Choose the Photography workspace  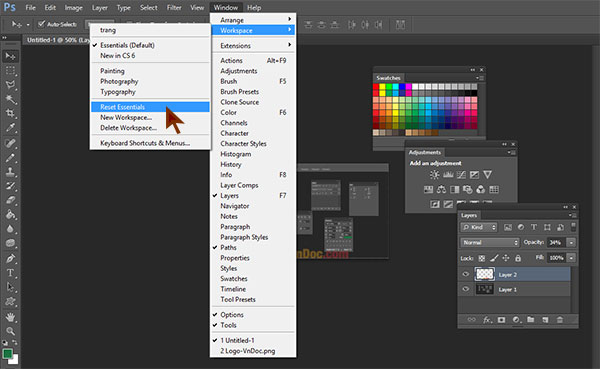coord(150,81)
